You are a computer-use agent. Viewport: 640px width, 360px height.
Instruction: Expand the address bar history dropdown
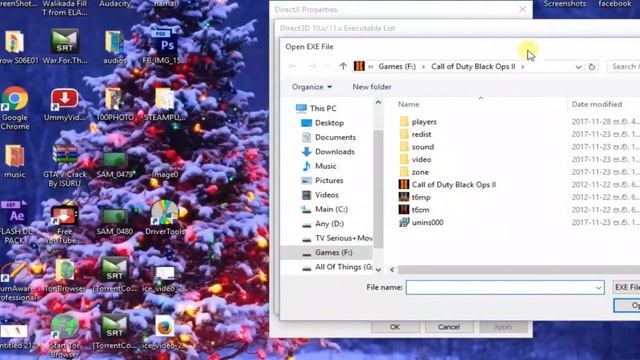pos(578,67)
